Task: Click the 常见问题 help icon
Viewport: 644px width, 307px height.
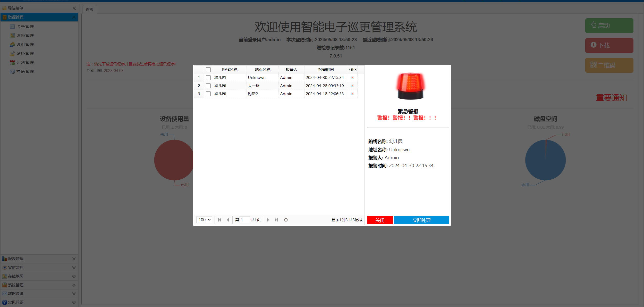Action: pyautogui.click(x=5, y=302)
